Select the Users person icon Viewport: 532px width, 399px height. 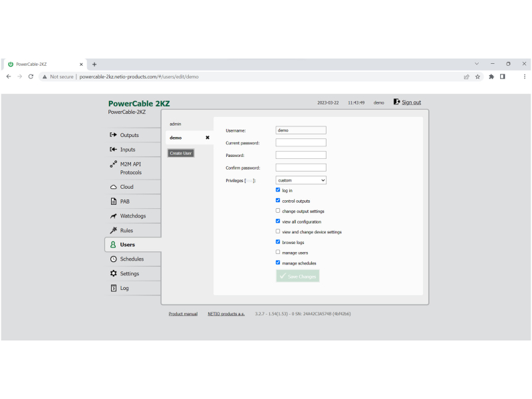point(113,245)
